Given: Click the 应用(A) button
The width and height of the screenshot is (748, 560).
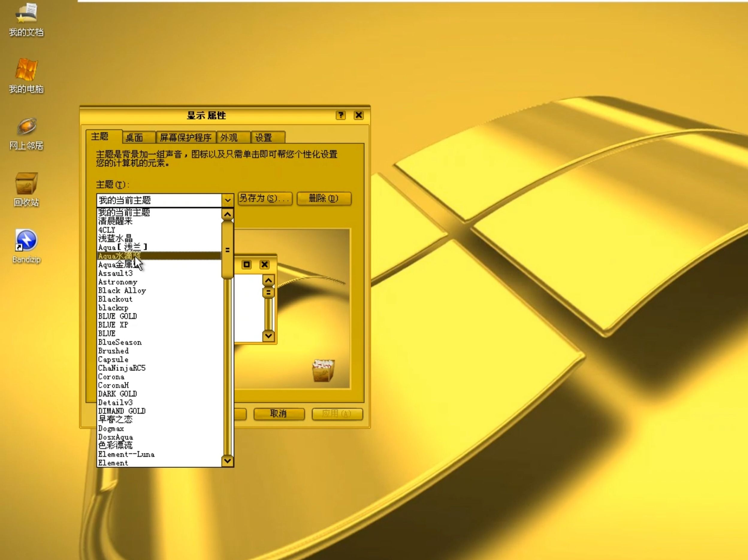Looking at the screenshot, I should pos(337,414).
